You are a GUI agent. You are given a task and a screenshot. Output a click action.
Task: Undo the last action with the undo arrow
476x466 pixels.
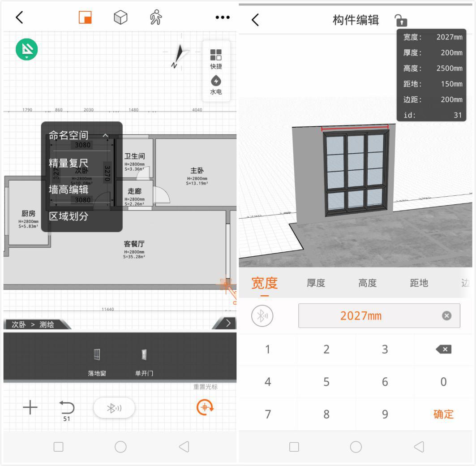(66, 407)
